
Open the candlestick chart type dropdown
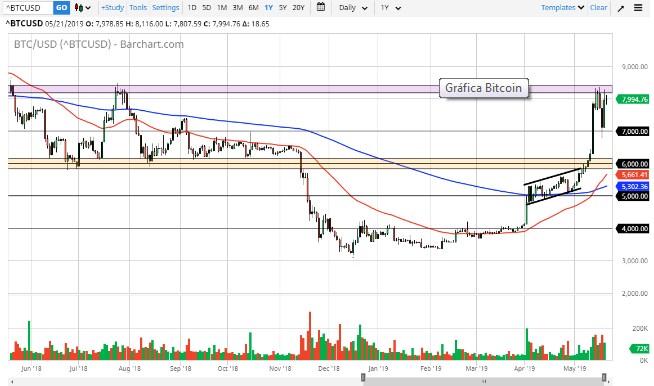tap(83, 8)
